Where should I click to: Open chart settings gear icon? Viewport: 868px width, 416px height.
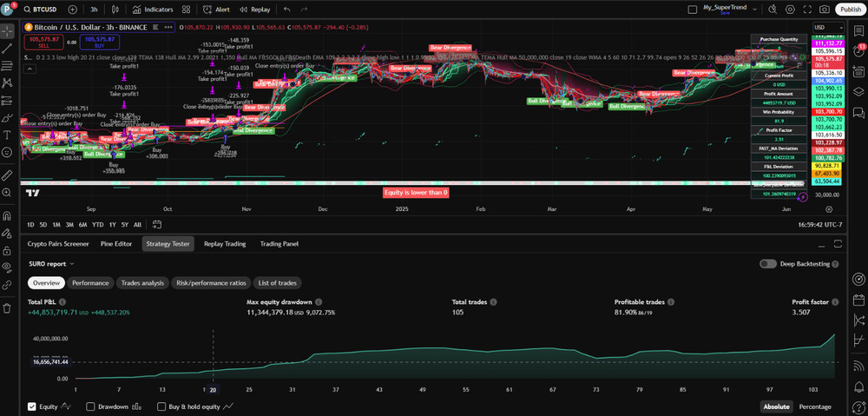point(790,10)
